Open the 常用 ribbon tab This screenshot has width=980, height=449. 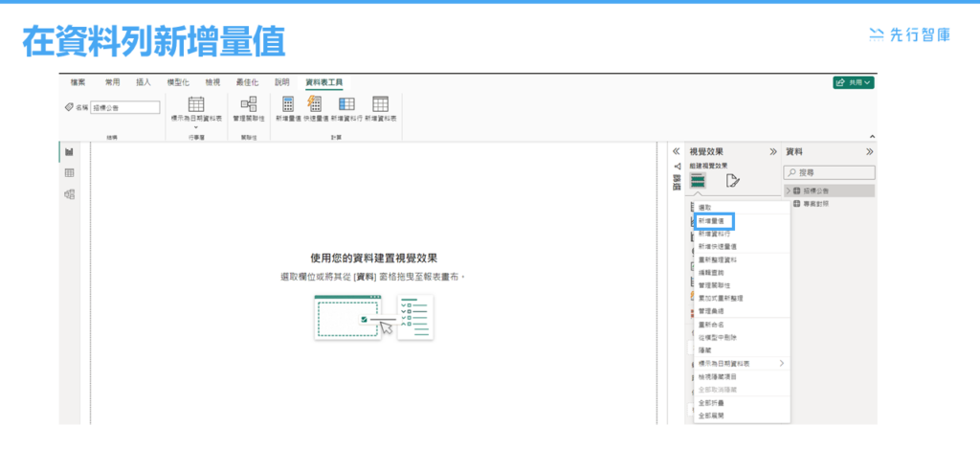tap(113, 82)
